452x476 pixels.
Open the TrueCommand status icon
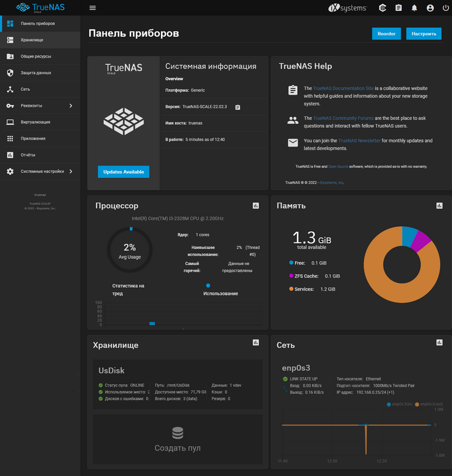tap(383, 8)
